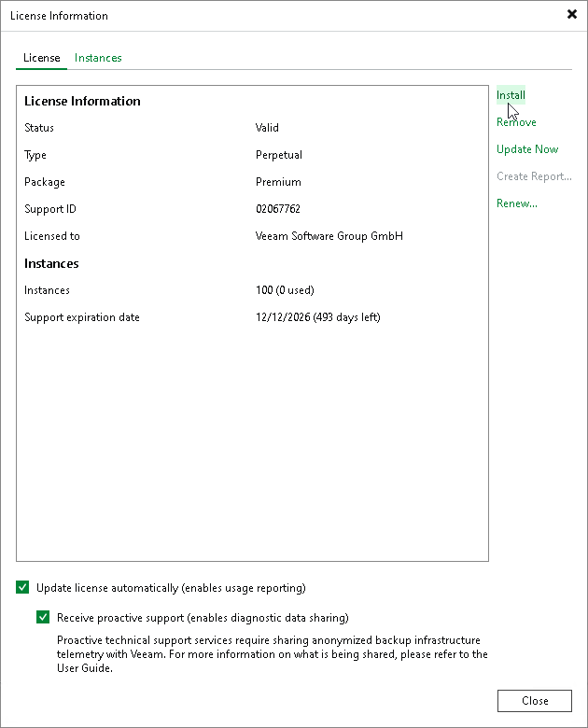Switch to the Instances tab

(98, 58)
